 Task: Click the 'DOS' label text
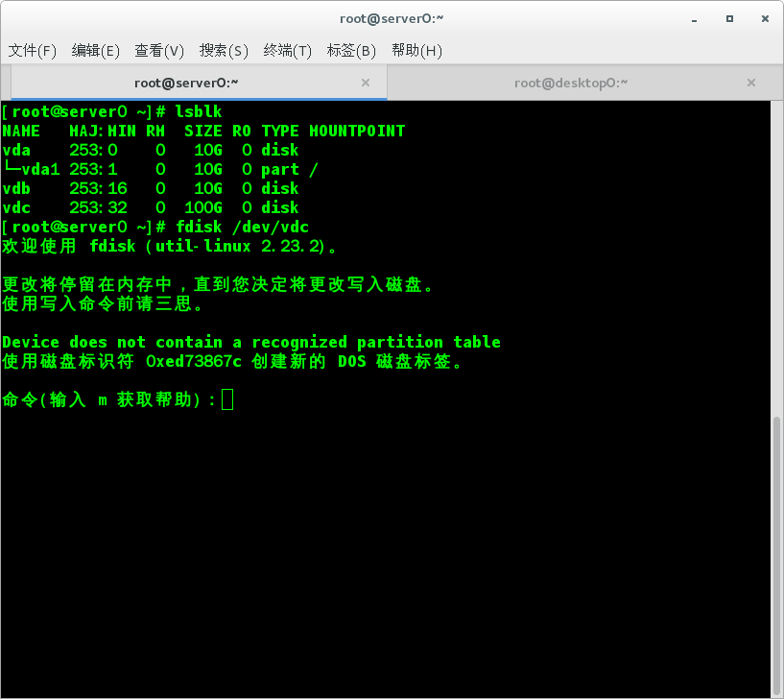pos(352,361)
